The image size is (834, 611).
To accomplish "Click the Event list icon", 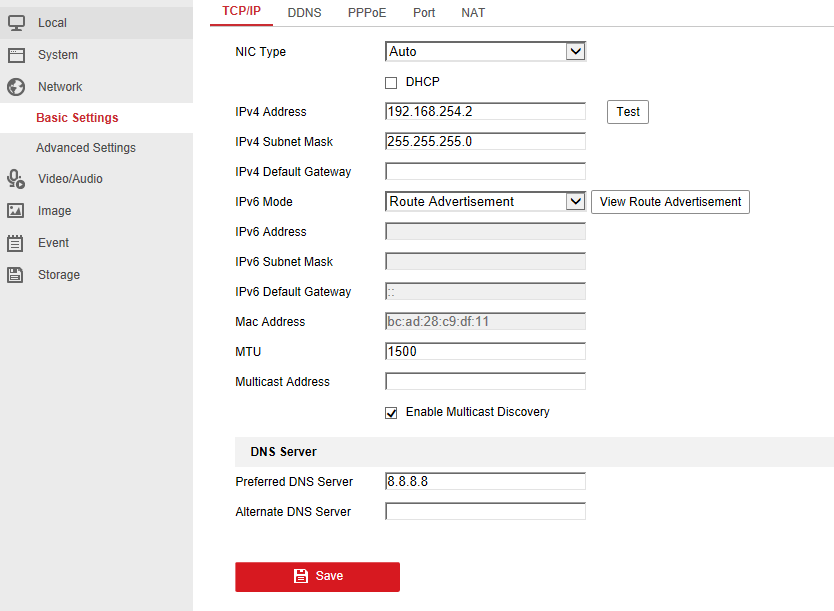I will (16, 243).
